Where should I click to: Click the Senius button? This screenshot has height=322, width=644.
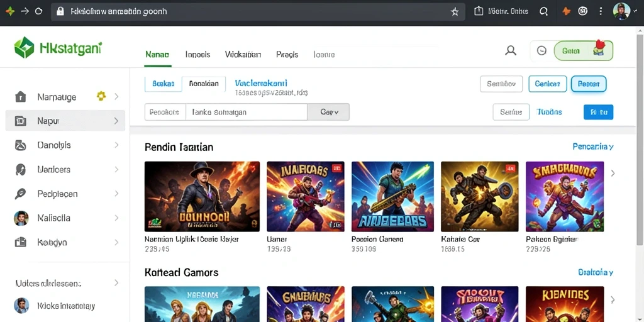pos(511,112)
